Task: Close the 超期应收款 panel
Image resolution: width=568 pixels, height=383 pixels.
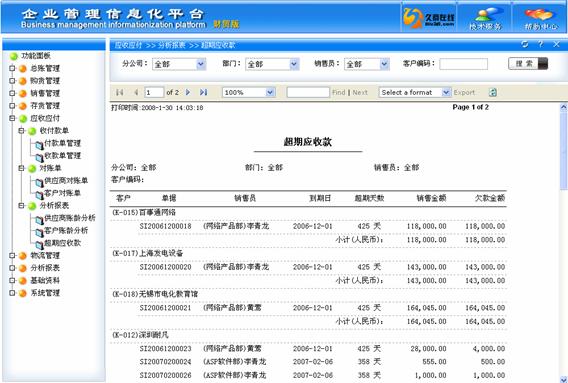Action: pos(556,44)
